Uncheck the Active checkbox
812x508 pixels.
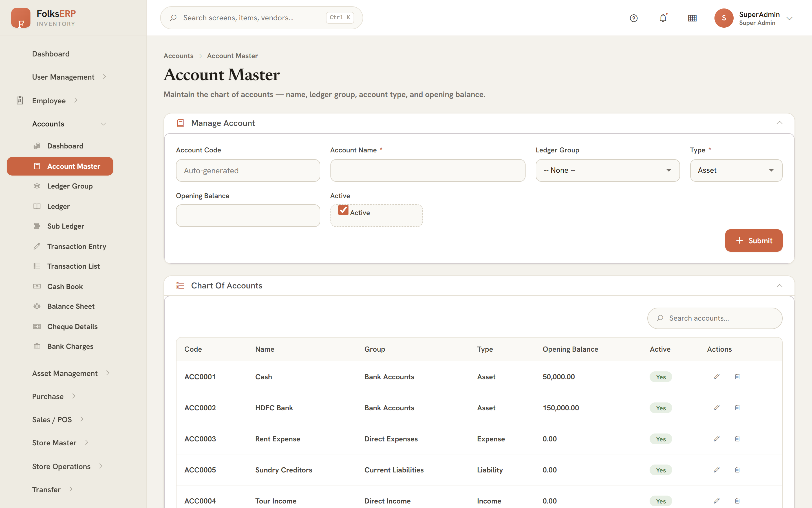(343, 210)
